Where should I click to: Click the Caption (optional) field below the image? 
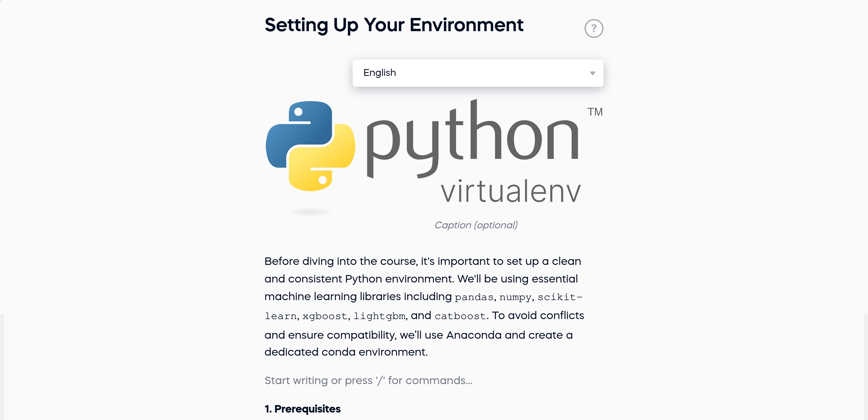tap(476, 225)
